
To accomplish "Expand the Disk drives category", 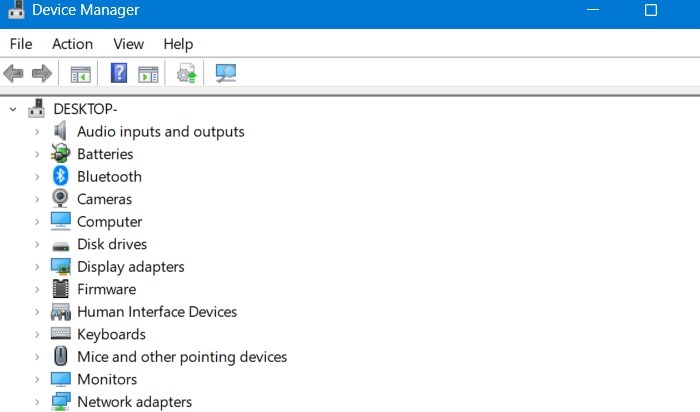I will pyautogui.click(x=37, y=244).
